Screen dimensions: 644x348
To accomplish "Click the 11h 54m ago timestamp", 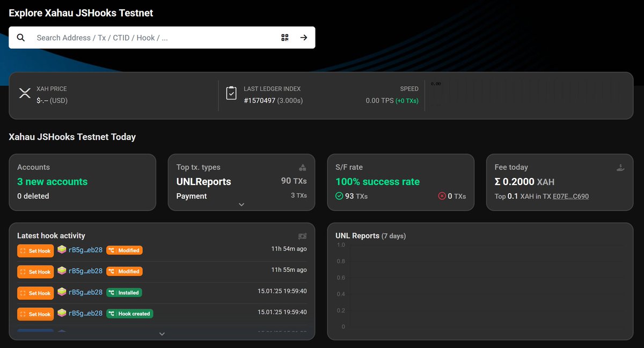I will point(289,249).
